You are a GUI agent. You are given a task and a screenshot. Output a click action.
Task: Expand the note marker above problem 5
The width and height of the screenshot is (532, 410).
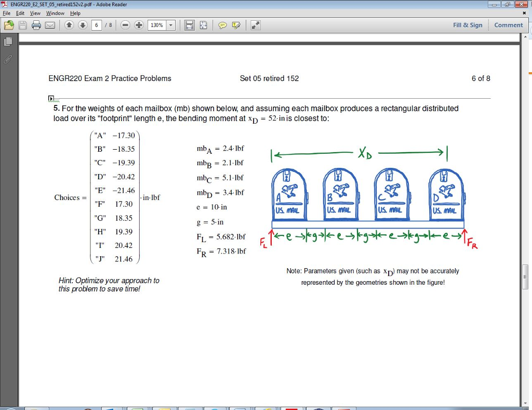(50, 98)
